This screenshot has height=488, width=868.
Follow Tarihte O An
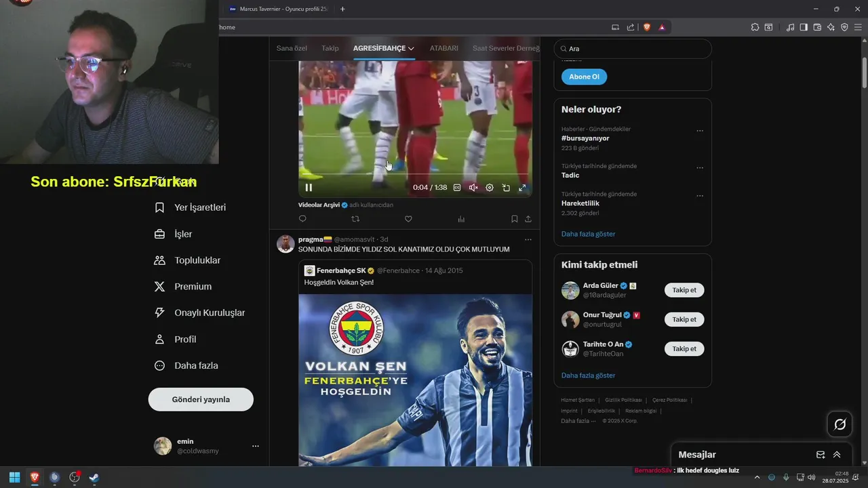click(684, 348)
